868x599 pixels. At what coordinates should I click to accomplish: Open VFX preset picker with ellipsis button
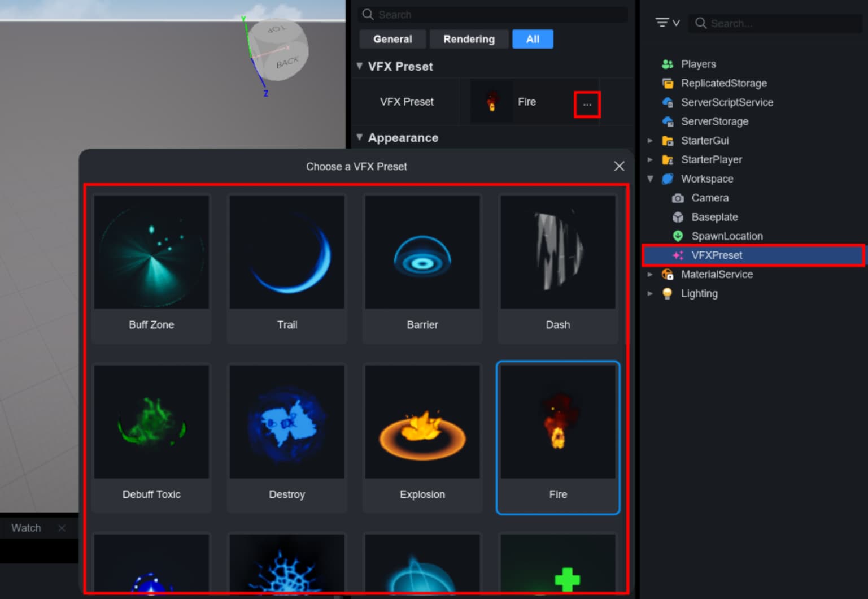(x=587, y=105)
